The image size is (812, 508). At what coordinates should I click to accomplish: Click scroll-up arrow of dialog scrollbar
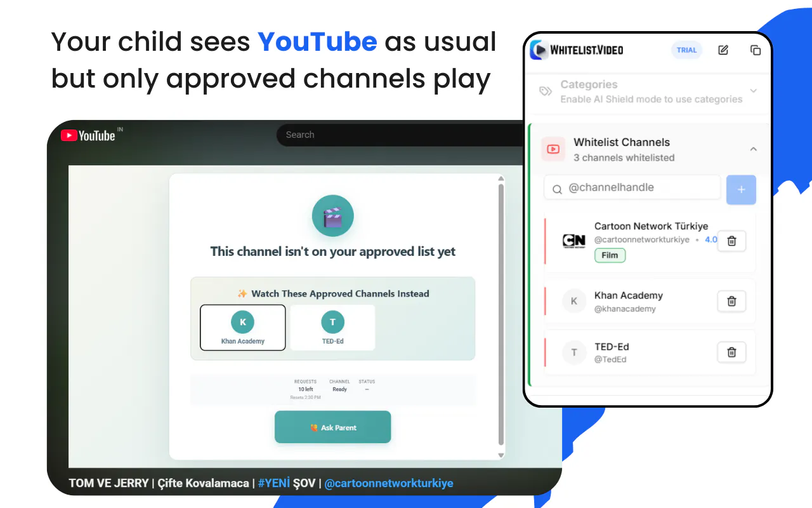pyautogui.click(x=501, y=178)
